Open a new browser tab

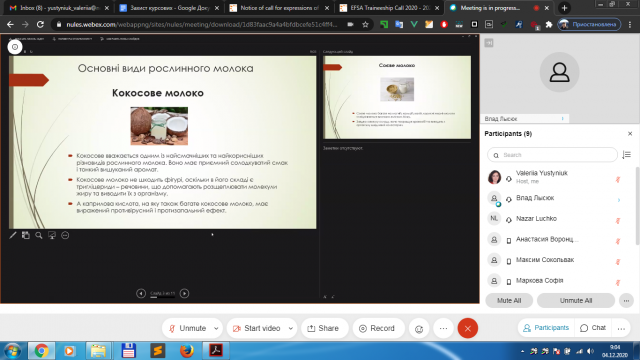[x=564, y=8]
